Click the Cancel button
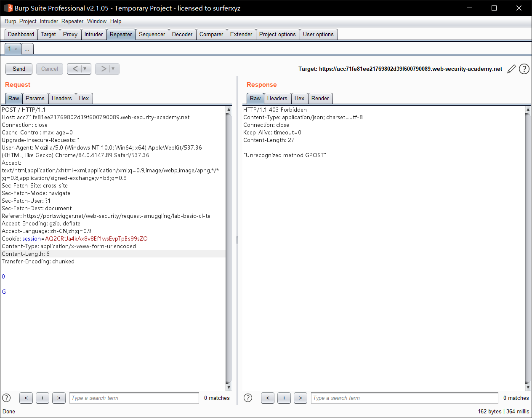532x418 pixels. pyautogui.click(x=50, y=69)
